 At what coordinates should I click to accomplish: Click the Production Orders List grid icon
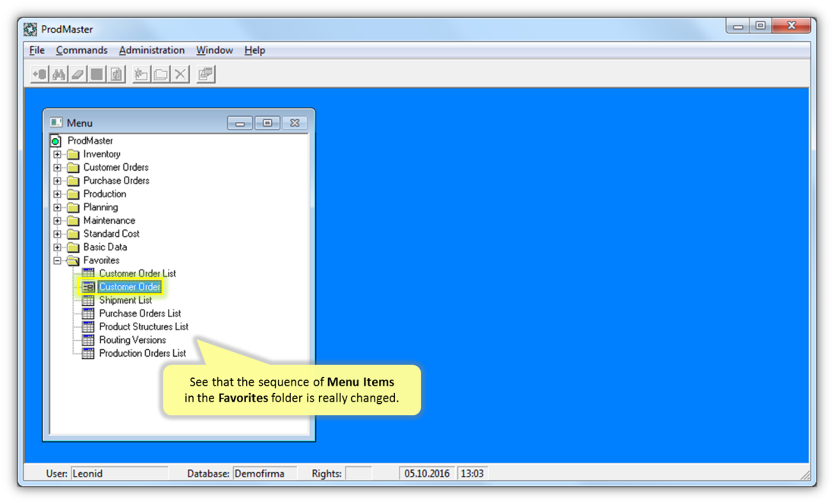pos(88,354)
